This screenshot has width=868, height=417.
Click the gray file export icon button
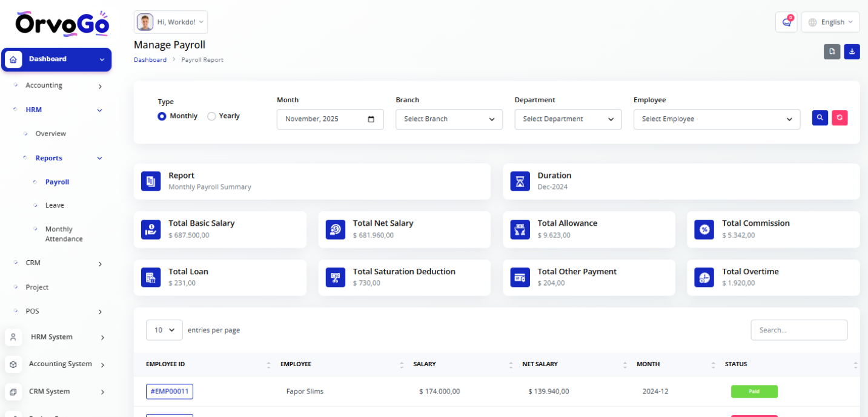tap(832, 52)
